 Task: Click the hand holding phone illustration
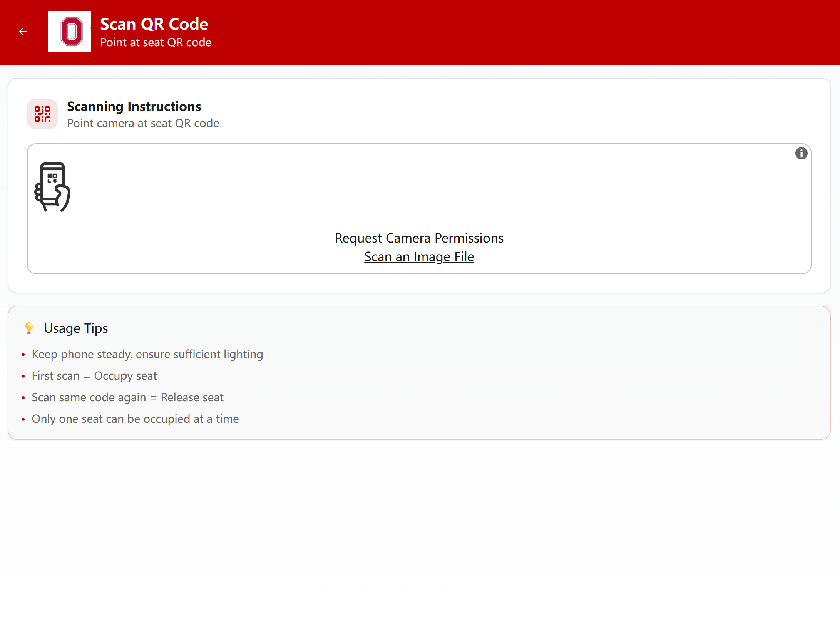[x=53, y=187]
